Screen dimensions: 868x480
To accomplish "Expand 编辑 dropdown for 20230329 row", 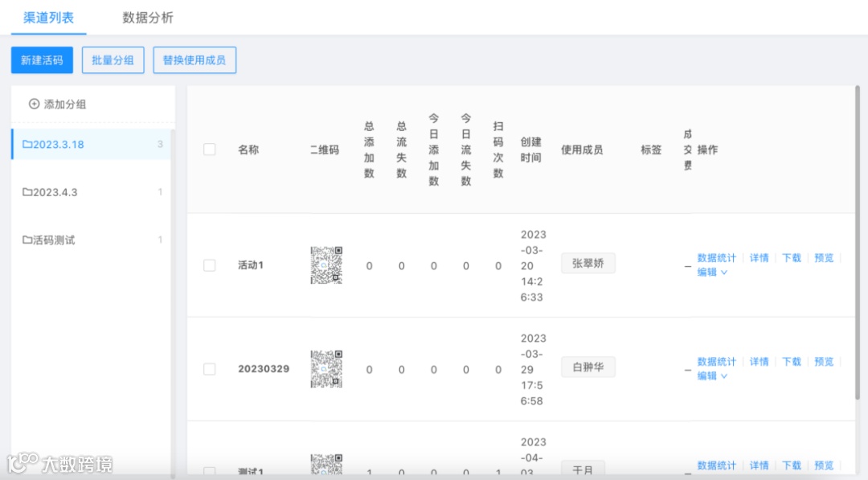I will (712, 376).
